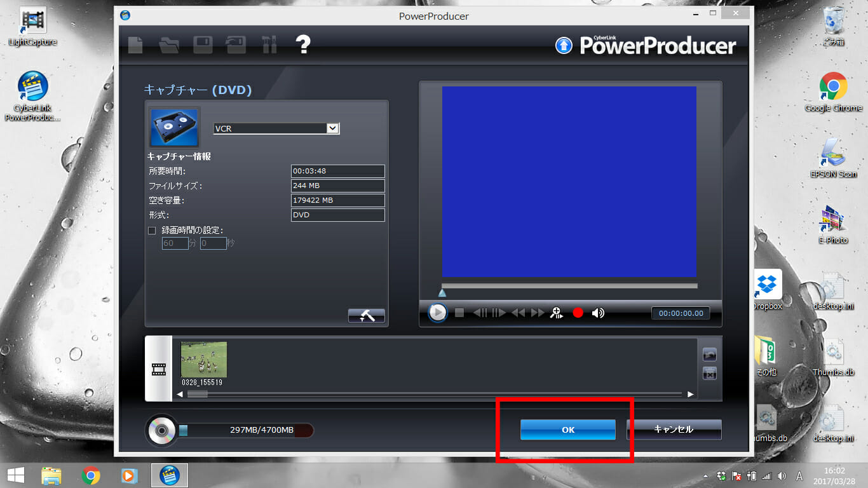This screenshot has height=488, width=868.
Task: Click the upper clip button beside storyboard
Action: click(x=710, y=355)
